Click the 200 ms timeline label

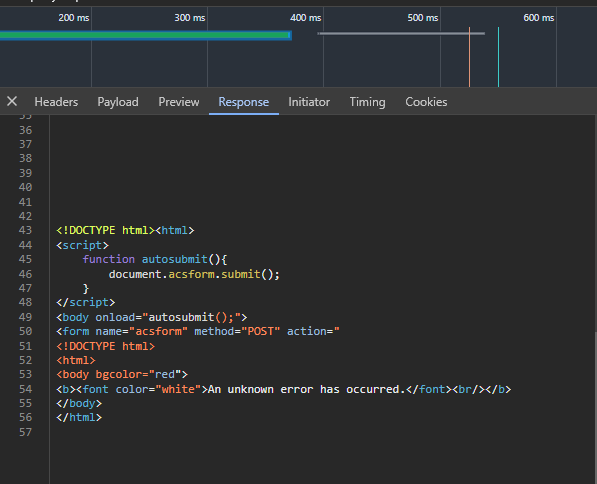click(74, 18)
